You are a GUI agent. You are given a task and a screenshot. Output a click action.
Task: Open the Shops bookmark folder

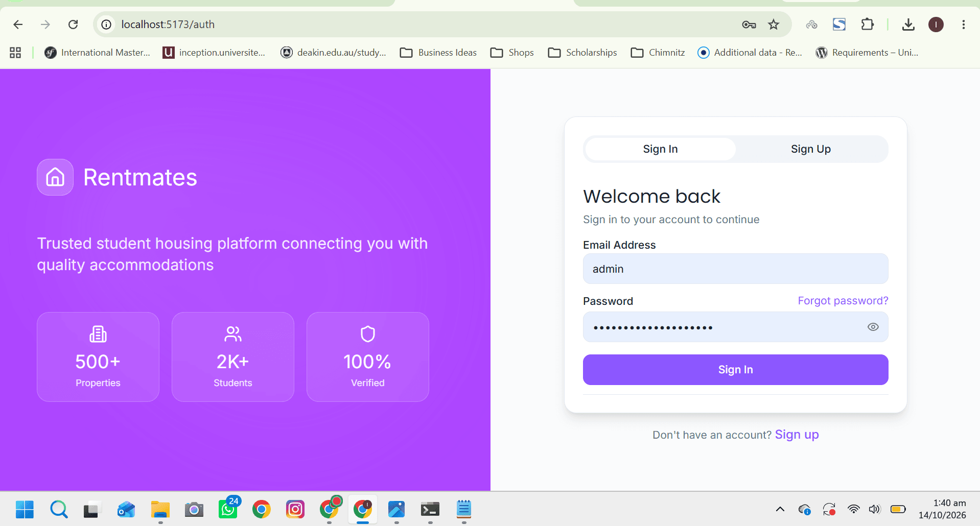click(512, 53)
